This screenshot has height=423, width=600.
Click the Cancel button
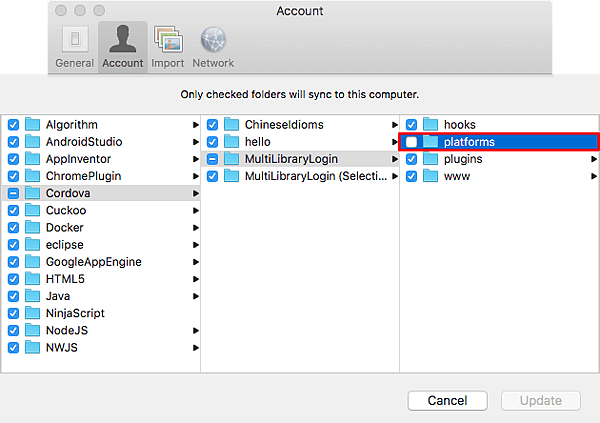tap(447, 400)
